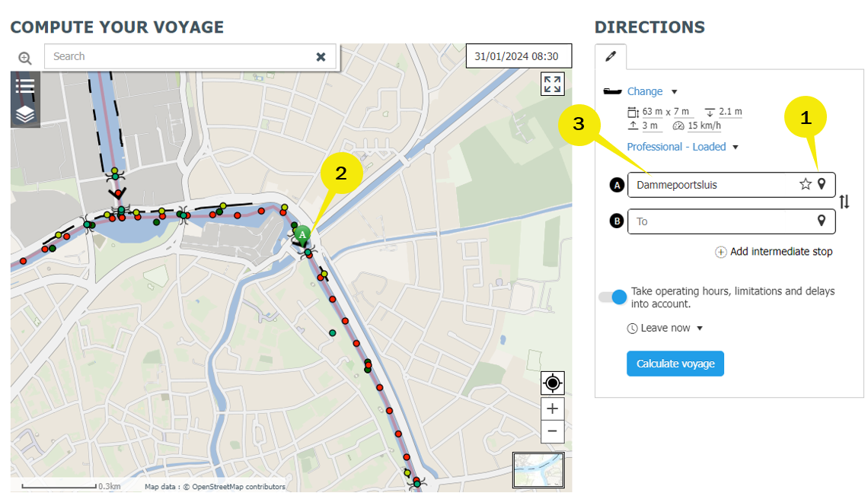
Task: Toggle operating hours and limitations switch
Action: 612,297
